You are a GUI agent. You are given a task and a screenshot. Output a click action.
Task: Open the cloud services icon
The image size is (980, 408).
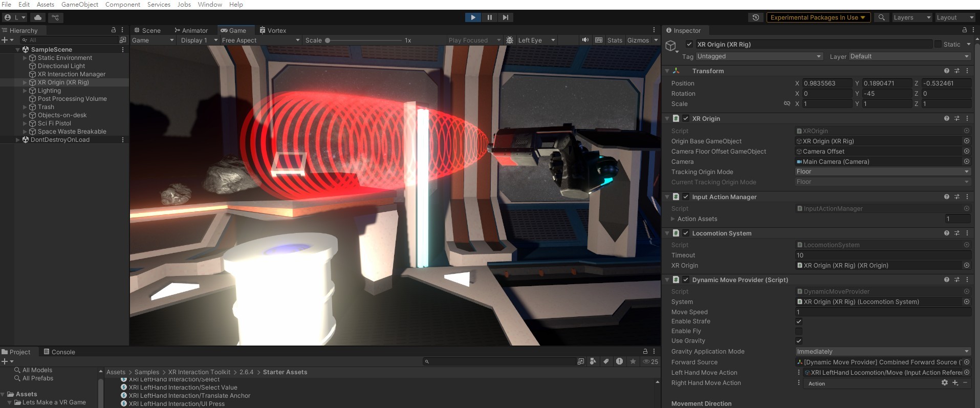tap(38, 17)
